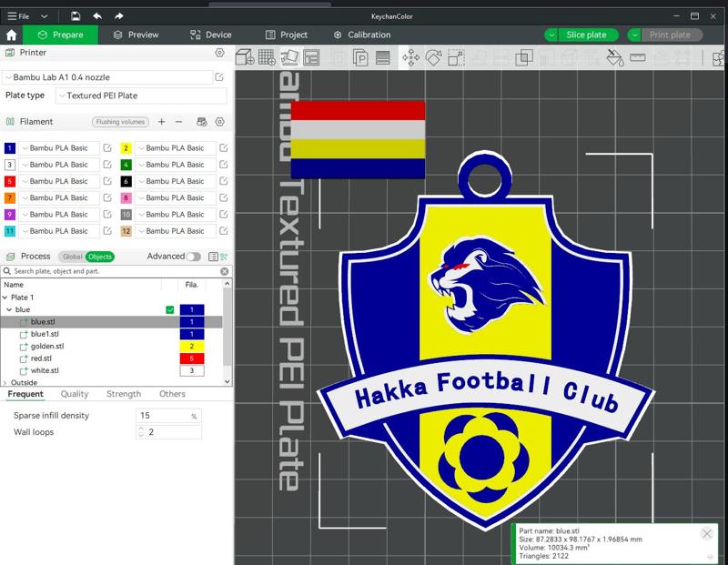728x565 pixels.
Task: Open the process parameter list icon
Action: click(213, 257)
